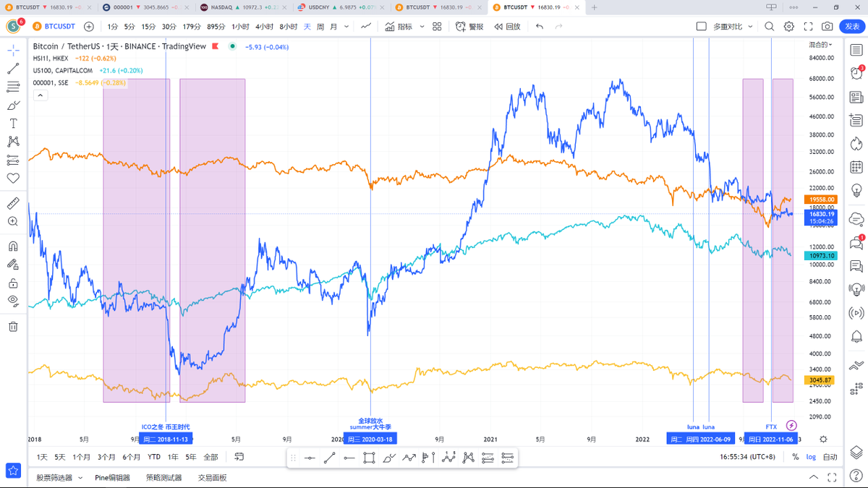Open the Fibonacci retracement tools in the left sidebar
The height and width of the screenshot is (488, 868).
[x=13, y=87]
